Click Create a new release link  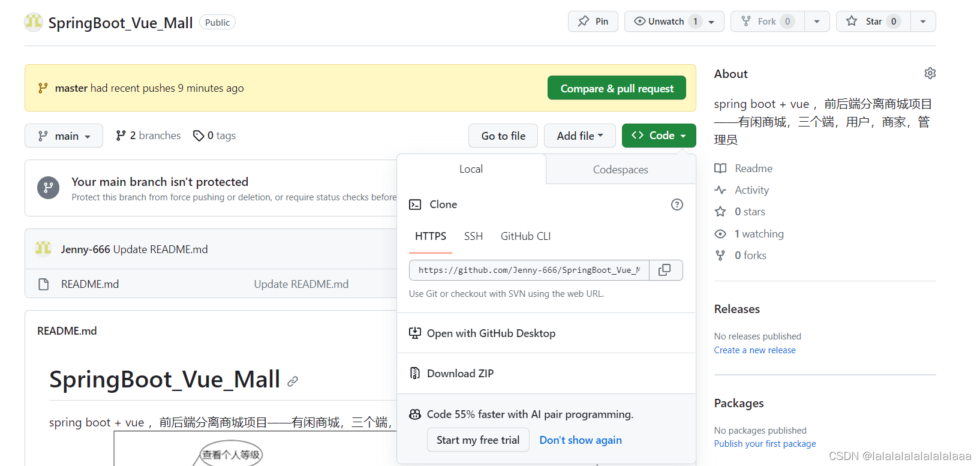click(754, 350)
